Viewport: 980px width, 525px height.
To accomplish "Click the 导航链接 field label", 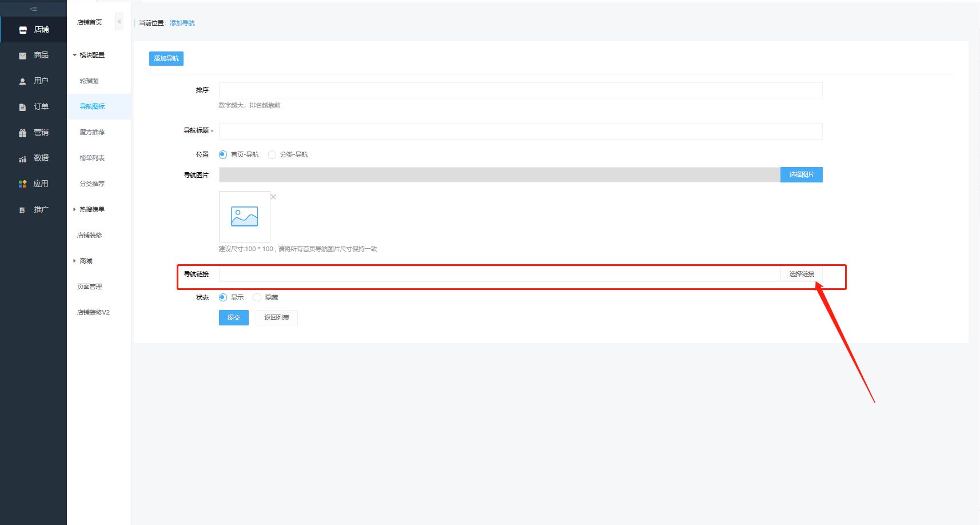I will click(x=196, y=274).
